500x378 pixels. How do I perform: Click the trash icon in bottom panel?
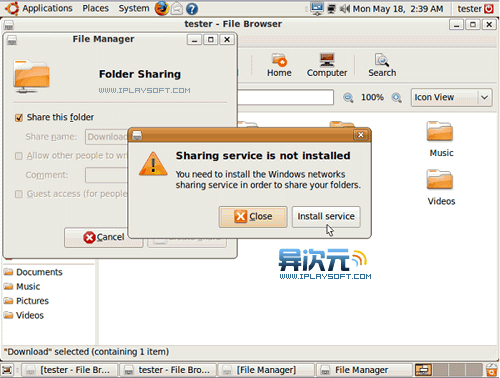[x=491, y=370]
